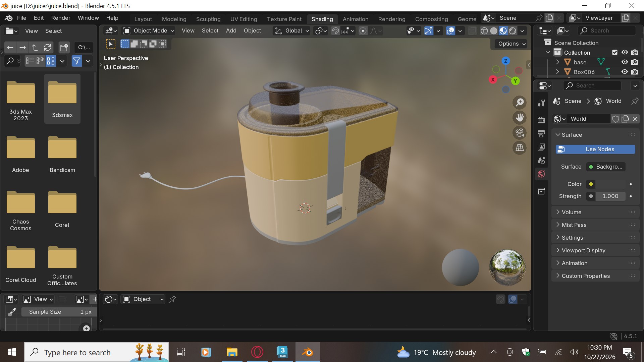Screen dimensions: 644x362
Task: Open the viewport Options dropdown
Action: point(512,44)
